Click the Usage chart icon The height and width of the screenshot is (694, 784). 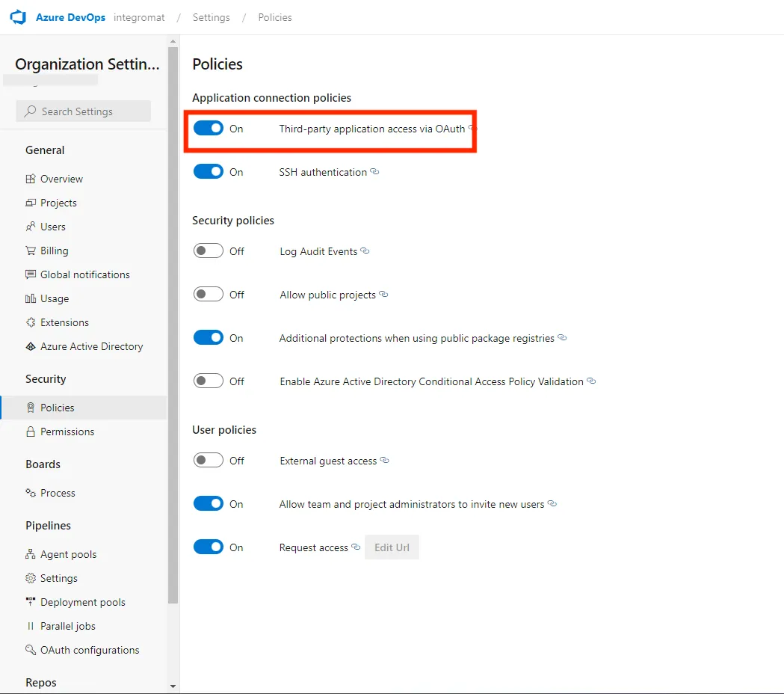31,298
